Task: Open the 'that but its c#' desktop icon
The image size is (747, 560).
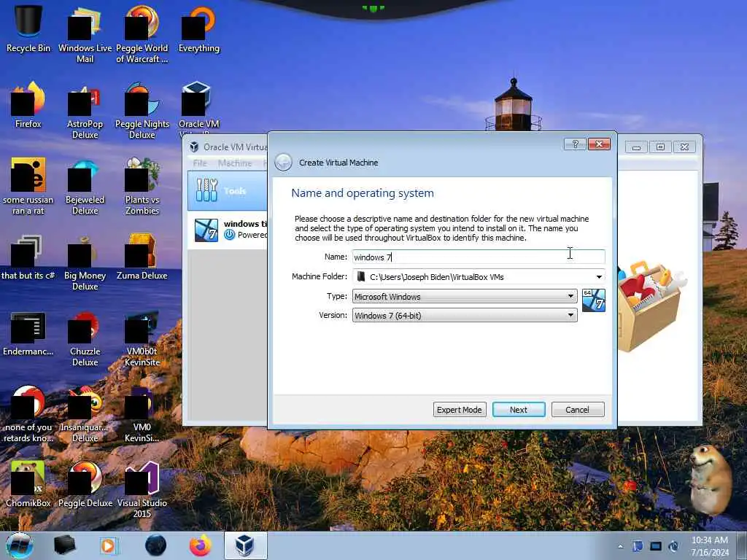Action: coord(28,257)
